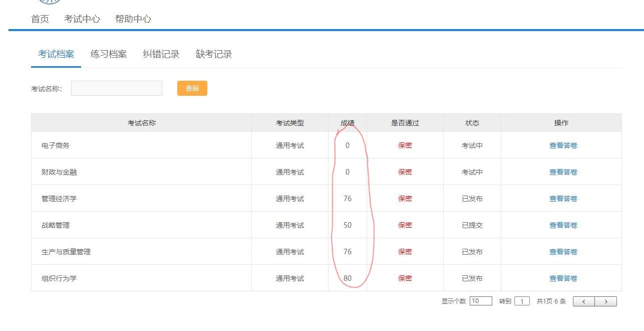Open 首页 in the navigation bar
The width and height of the screenshot is (644, 331).
pos(40,19)
